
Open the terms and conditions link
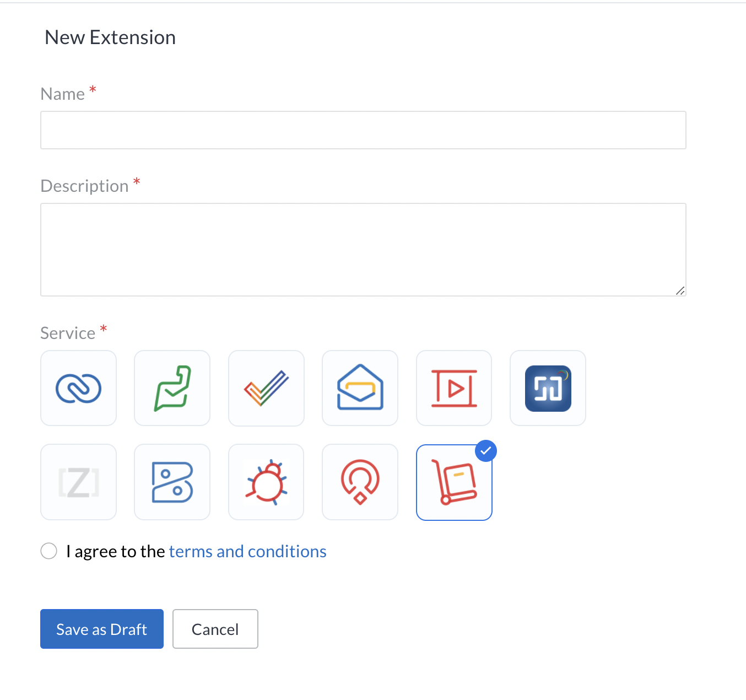point(247,551)
